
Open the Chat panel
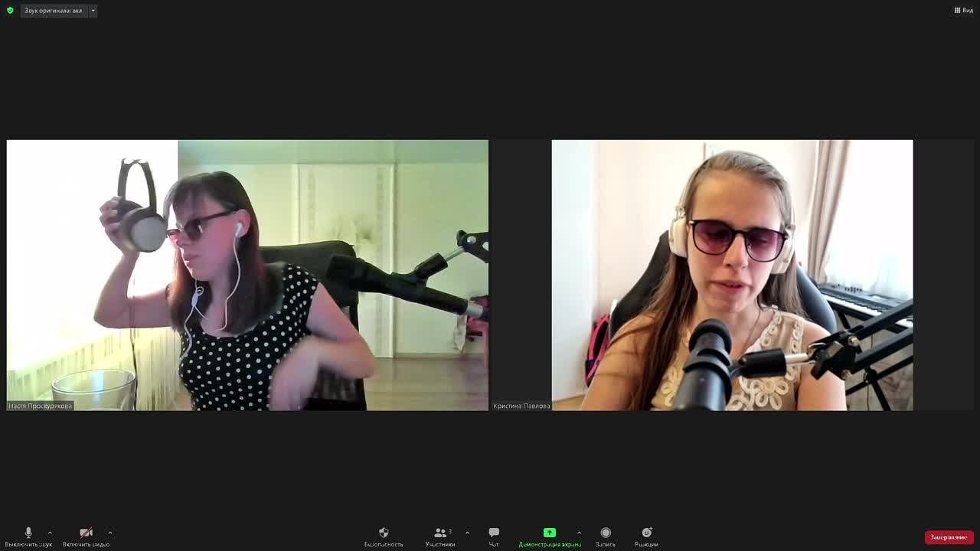pos(494,533)
